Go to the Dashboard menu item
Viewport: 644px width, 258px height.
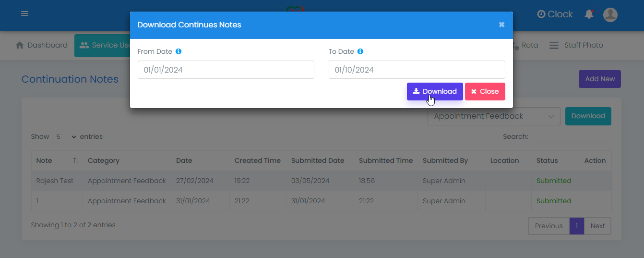[x=42, y=45]
